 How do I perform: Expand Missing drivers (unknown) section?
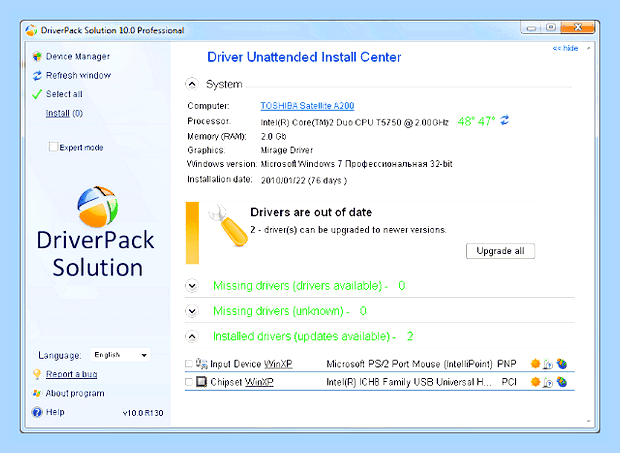(192, 311)
